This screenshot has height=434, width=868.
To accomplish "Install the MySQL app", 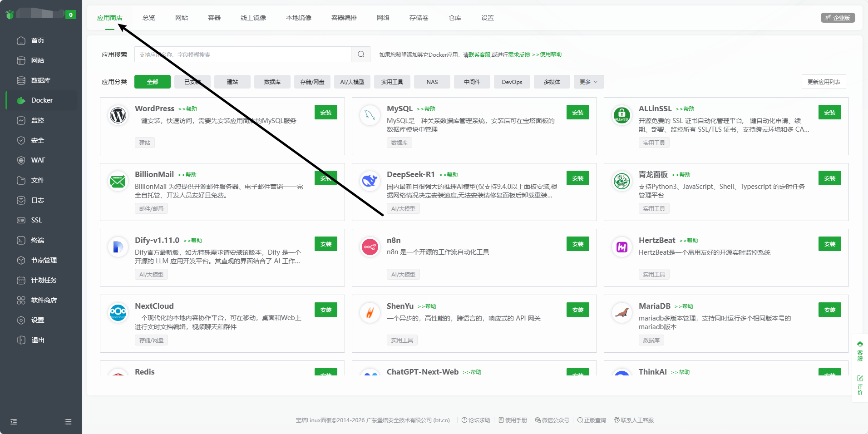I will pos(578,112).
